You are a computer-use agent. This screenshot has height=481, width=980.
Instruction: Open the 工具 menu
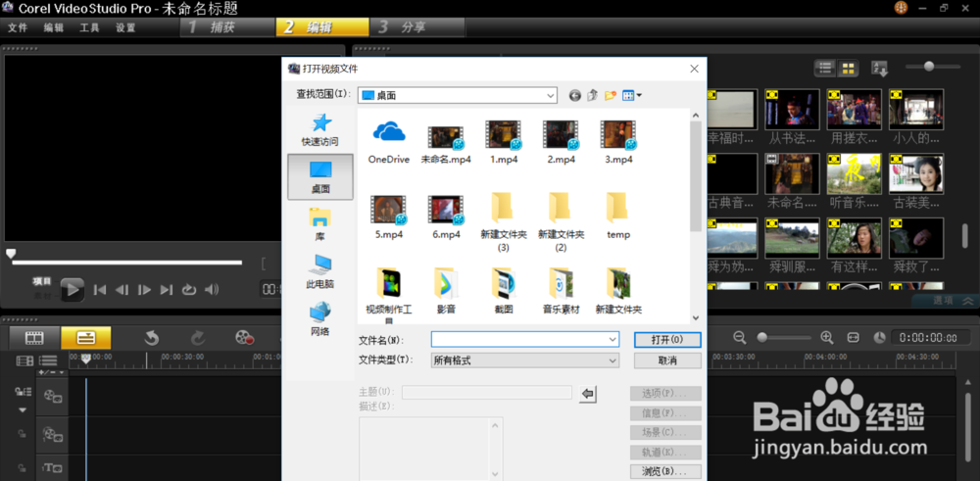click(x=89, y=28)
